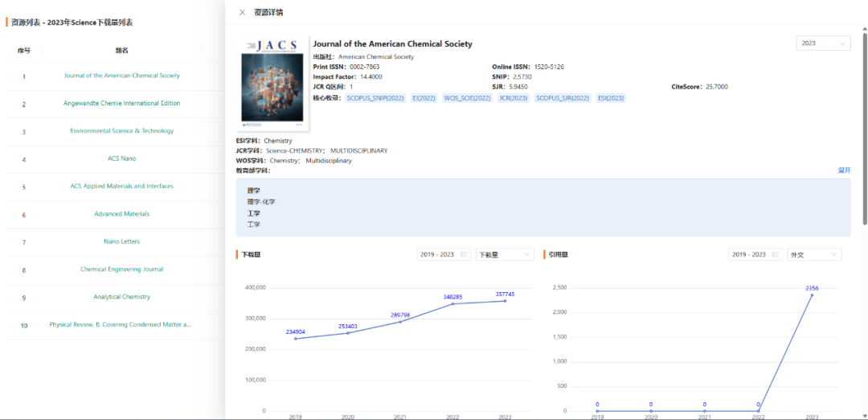
Task: Open calendar icon in 下载量 date range
Action: [x=464, y=255]
